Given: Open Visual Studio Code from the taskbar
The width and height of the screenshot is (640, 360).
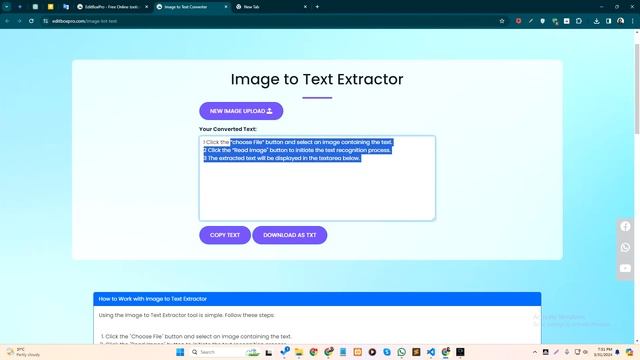Looking at the screenshot, I should (x=431, y=352).
